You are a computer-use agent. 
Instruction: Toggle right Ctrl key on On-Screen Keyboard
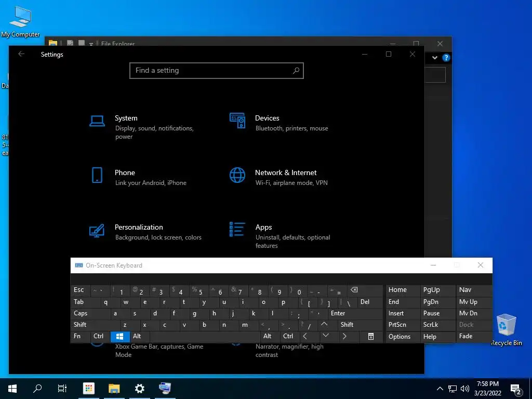tap(289, 336)
